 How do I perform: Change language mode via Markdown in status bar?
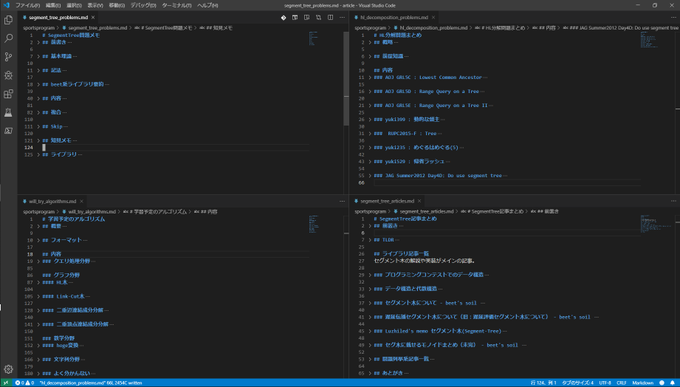[643, 383]
